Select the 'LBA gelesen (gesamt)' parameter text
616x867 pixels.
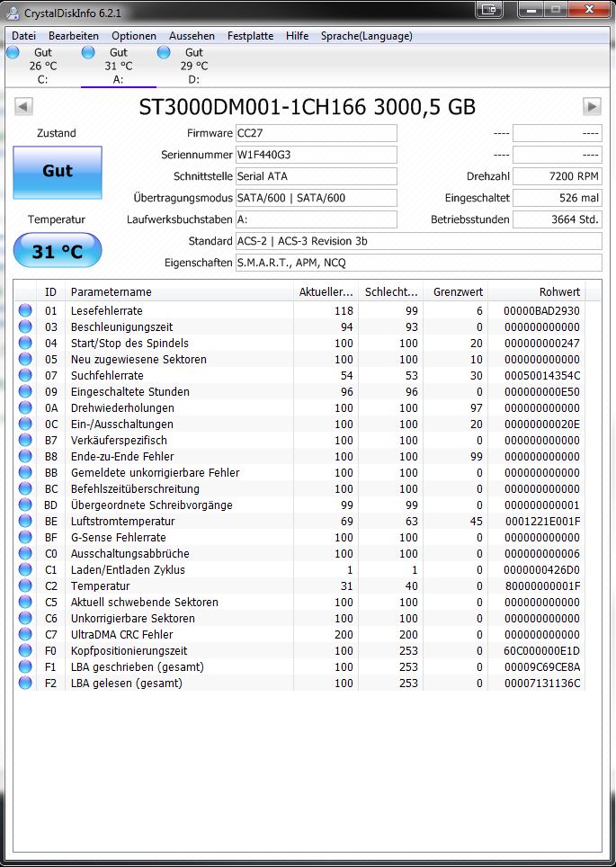tap(127, 684)
